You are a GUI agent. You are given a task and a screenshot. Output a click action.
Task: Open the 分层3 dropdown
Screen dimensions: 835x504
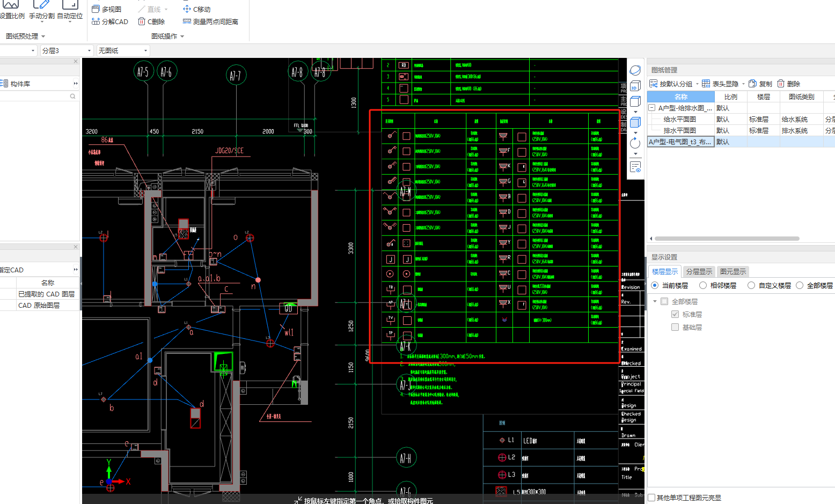(67, 50)
